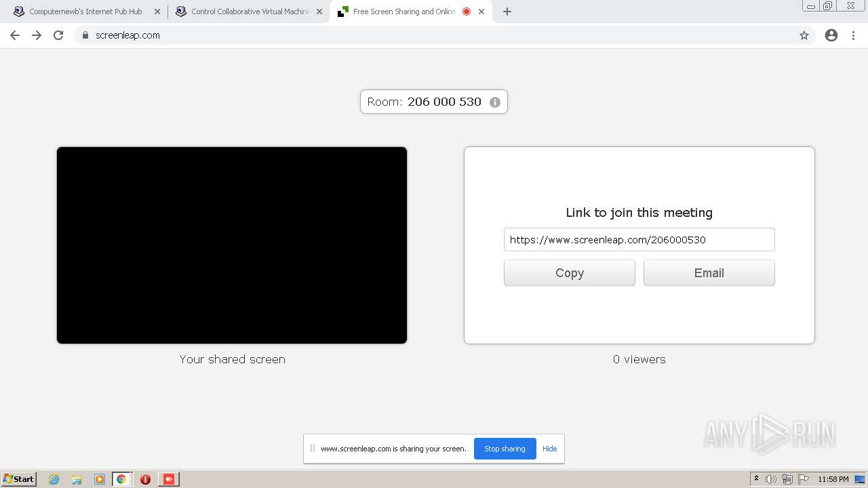The width and height of the screenshot is (868, 488).
Task: Select the meeting link text field
Action: [x=639, y=239]
